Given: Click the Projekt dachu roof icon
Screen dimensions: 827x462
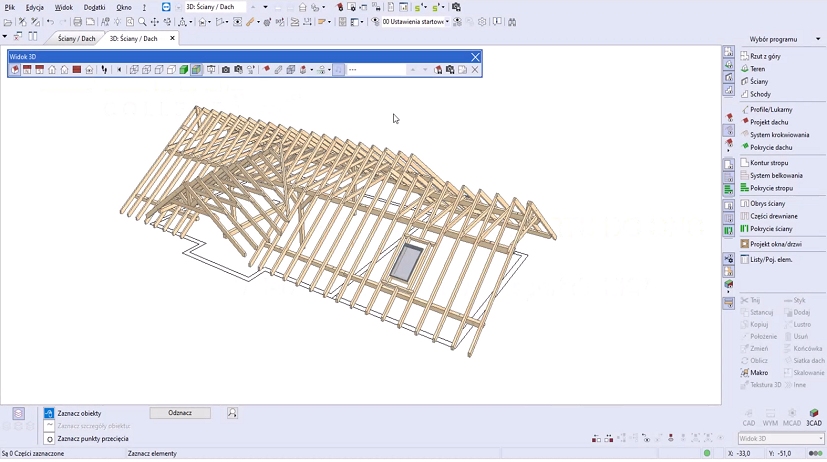Looking at the screenshot, I should [x=744, y=122].
